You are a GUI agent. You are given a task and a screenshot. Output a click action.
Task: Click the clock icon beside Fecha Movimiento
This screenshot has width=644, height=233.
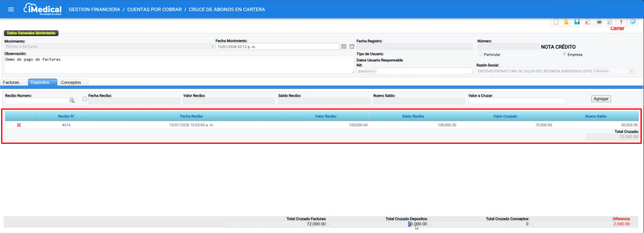[x=352, y=47]
